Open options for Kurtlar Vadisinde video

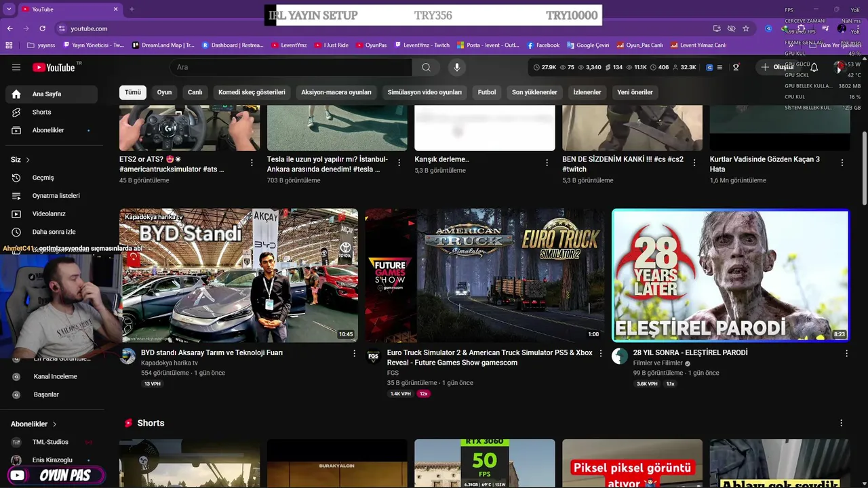pyautogui.click(x=842, y=163)
